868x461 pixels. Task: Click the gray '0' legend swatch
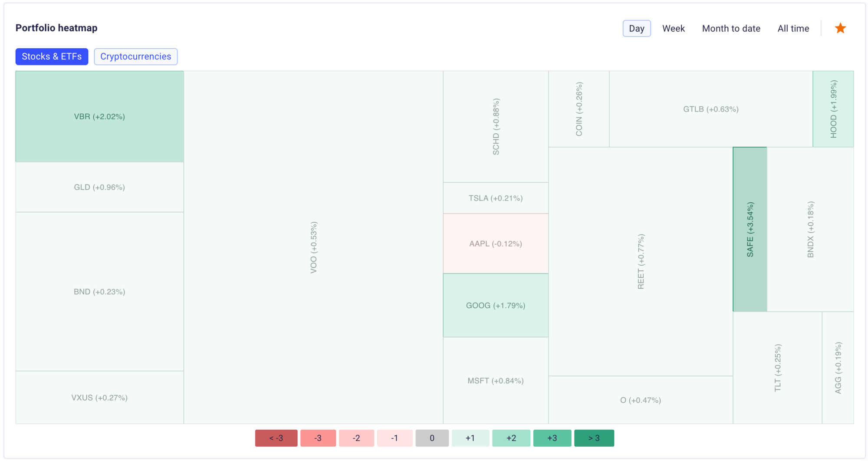432,438
